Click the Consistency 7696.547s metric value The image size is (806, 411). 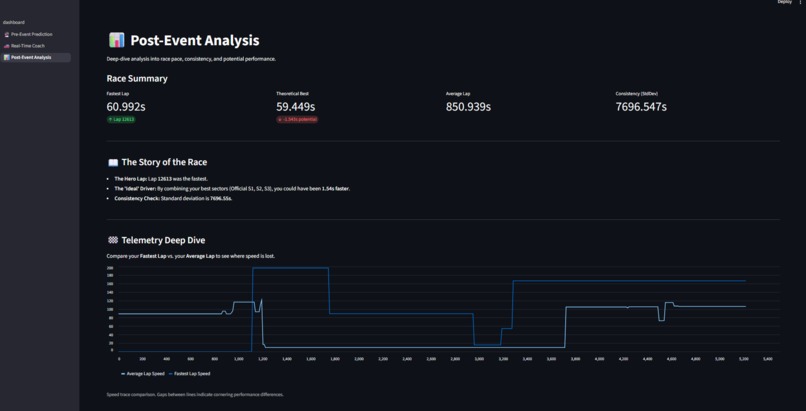[641, 107]
